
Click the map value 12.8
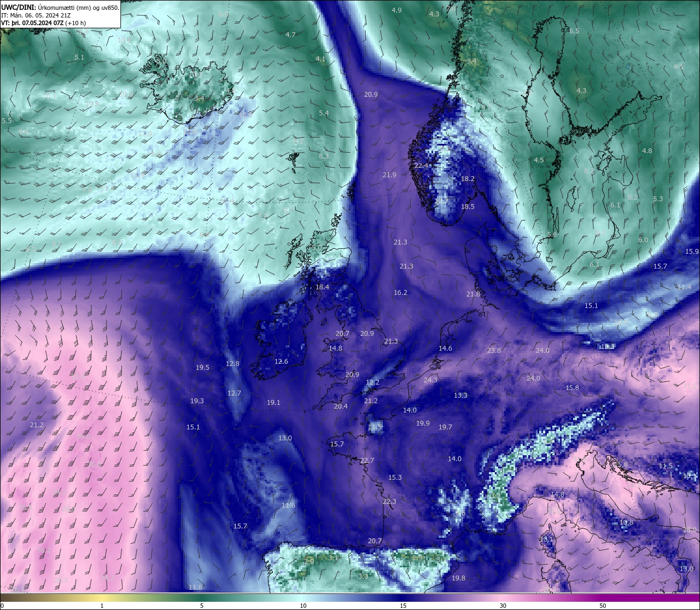232,364
